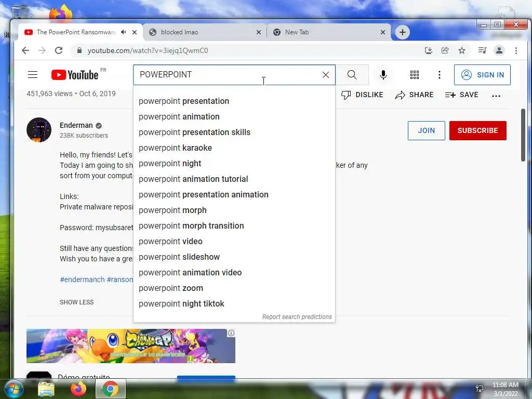Screen dimensions: 532x399
Task: Choose powerpoint animation tutorial suggestion
Action: coord(234,179)
